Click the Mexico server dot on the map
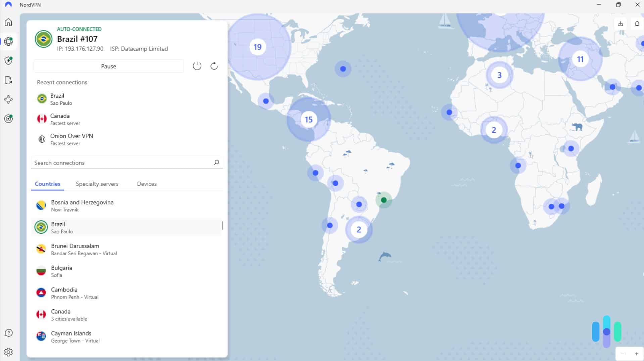Image resolution: width=644 pixels, height=361 pixels. (266, 101)
